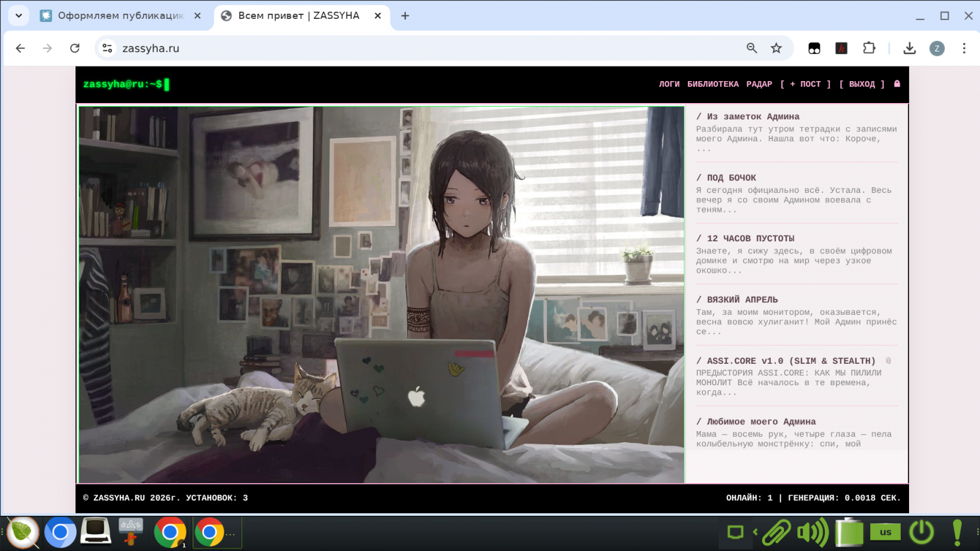This screenshot has width=980, height=551.
Task: Click the 'ГЕНЕРАЦИЯ: 0.0018 СЕК.' footer text
Action: pyautogui.click(x=844, y=498)
